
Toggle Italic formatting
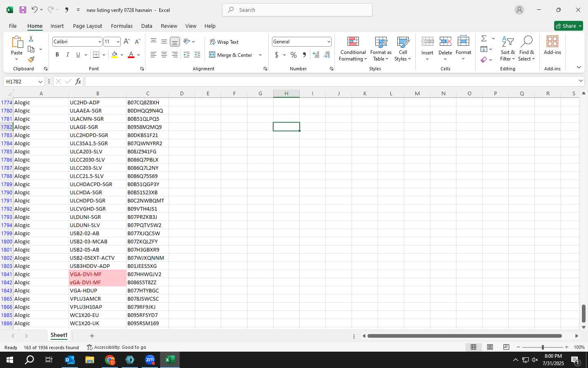(x=68, y=55)
